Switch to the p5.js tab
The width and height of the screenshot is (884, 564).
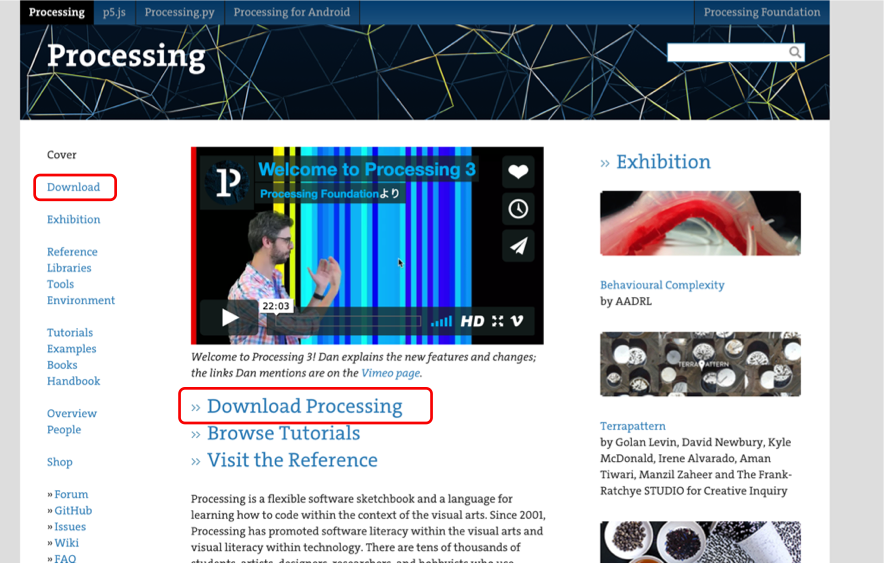coord(114,12)
